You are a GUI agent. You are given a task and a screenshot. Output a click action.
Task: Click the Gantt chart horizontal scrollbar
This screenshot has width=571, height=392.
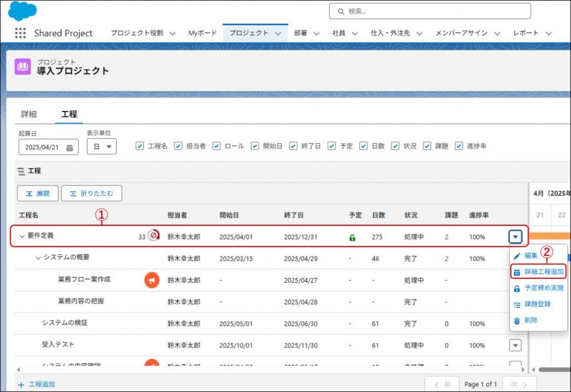[x=551, y=369]
